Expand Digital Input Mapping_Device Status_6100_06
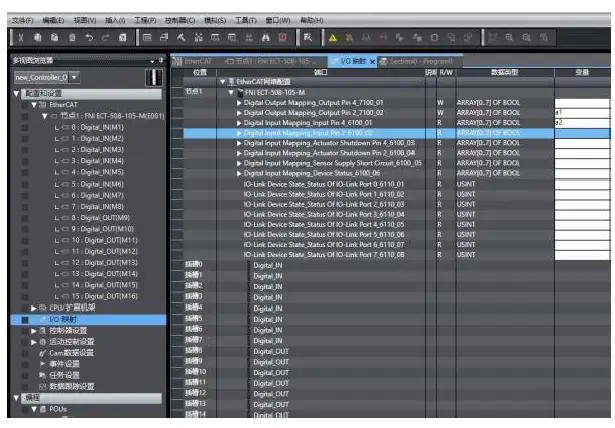Screen dimensions: 615x428 tap(238, 173)
